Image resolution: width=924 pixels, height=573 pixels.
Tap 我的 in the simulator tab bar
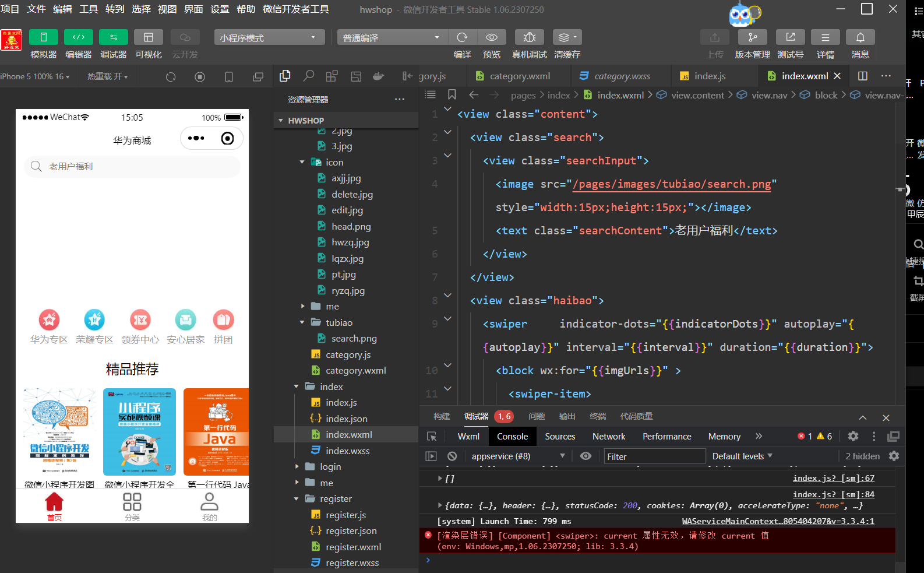point(210,506)
